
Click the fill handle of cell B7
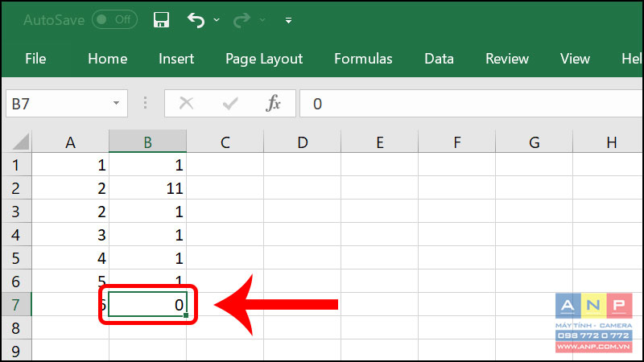point(186,315)
